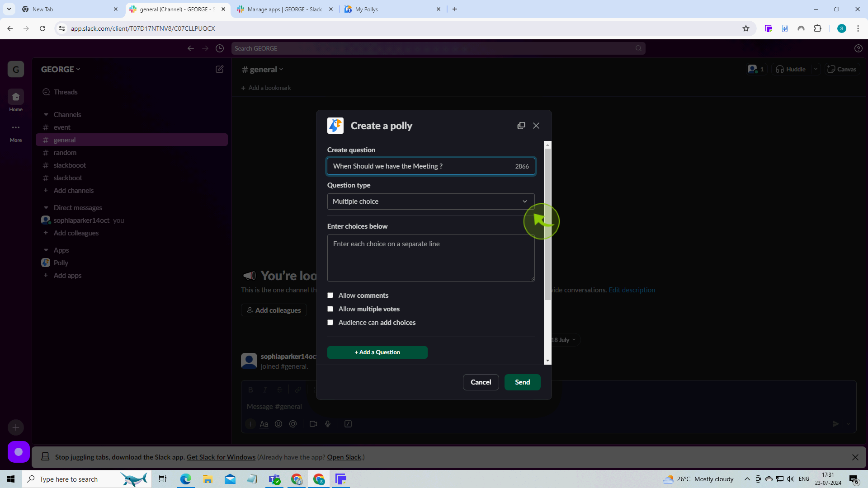Open Chrome tab search dropdown

click(x=9, y=9)
